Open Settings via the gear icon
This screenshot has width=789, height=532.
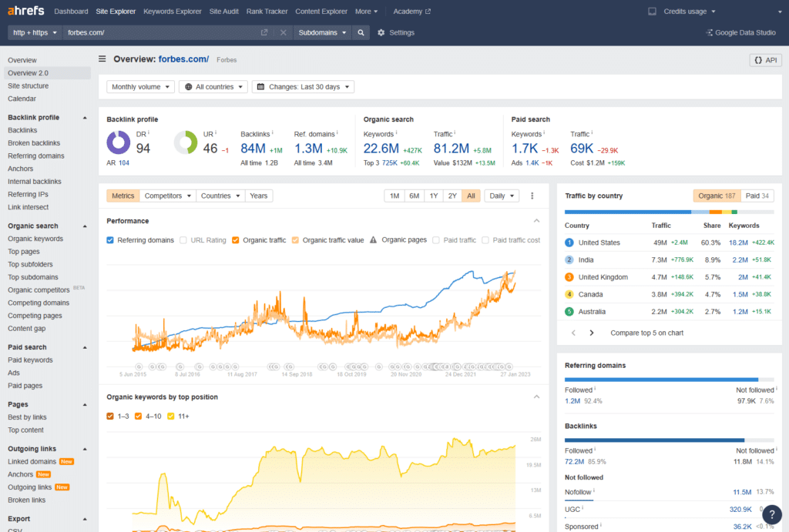381,32
